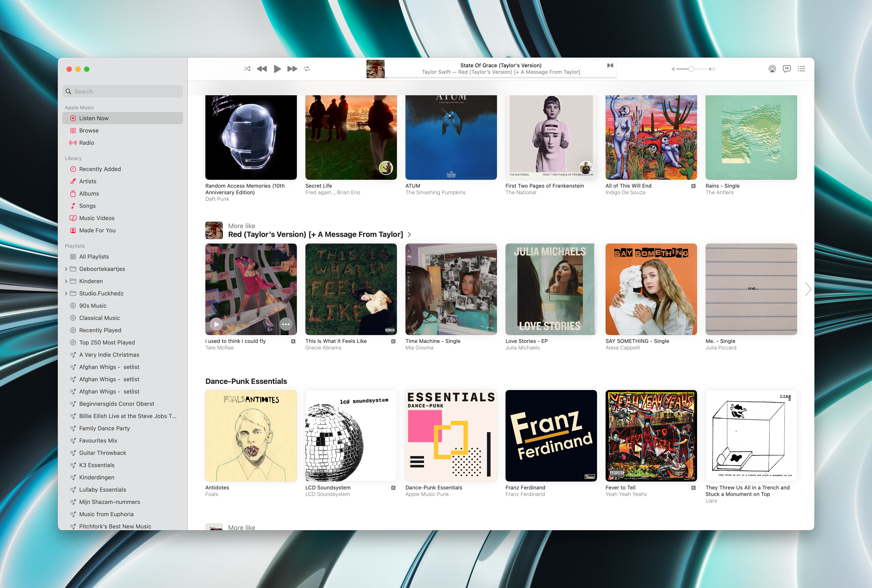The width and height of the screenshot is (872, 588).
Task: Mute using low volume speaker icon
Action: coord(673,69)
